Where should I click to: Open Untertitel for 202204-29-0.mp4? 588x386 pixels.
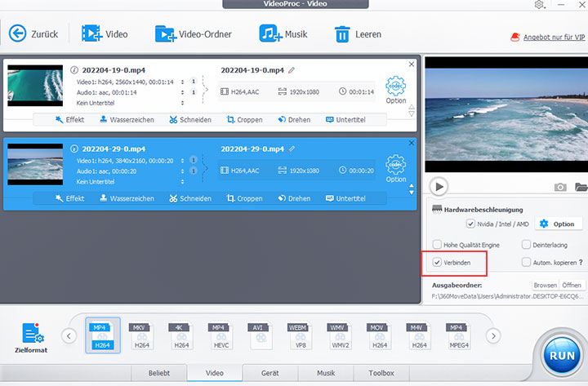click(345, 198)
